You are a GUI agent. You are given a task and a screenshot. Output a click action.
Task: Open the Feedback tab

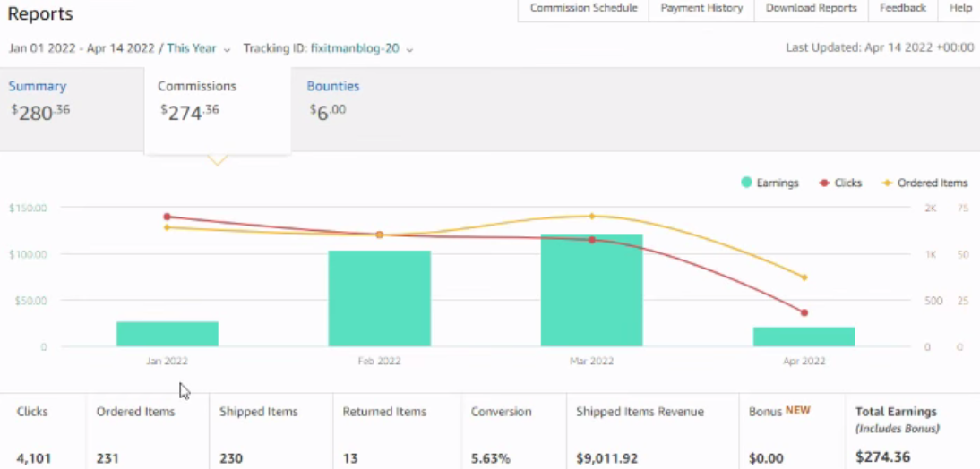[902, 8]
